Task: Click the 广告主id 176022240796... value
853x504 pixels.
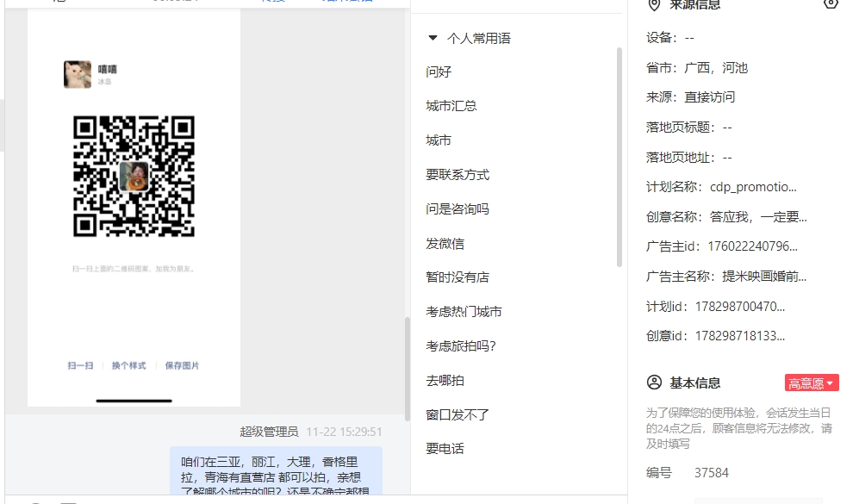Action: [x=752, y=246]
